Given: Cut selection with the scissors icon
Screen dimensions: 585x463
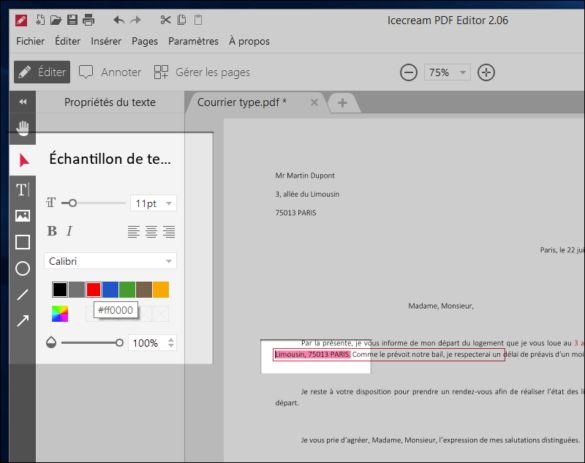Looking at the screenshot, I should click(x=165, y=20).
